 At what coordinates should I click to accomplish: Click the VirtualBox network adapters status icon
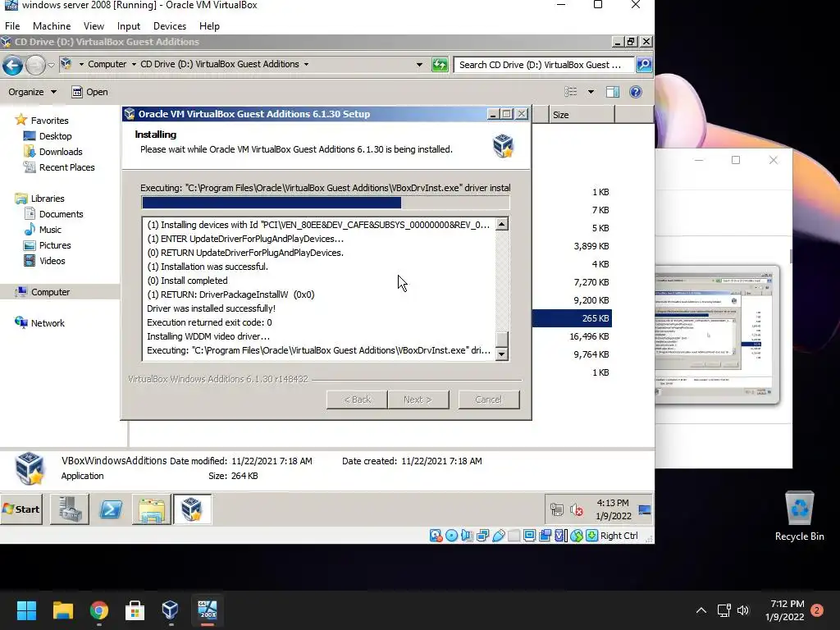tap(482, 535)
